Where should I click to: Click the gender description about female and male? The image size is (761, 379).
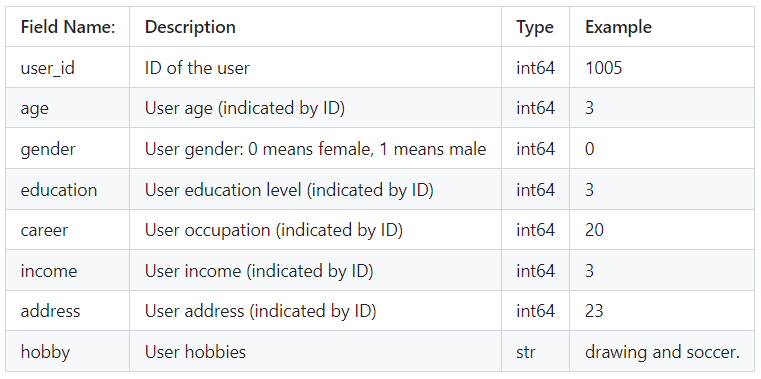pos(315,148)
